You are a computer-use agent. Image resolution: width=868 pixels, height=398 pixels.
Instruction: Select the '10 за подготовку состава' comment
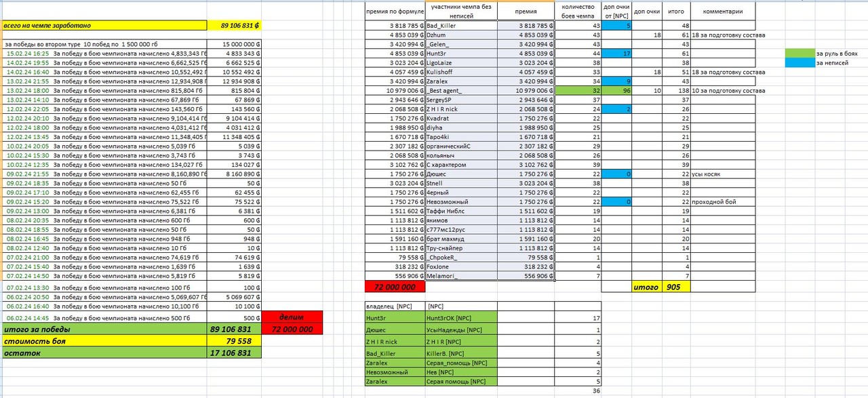(723, 90)
